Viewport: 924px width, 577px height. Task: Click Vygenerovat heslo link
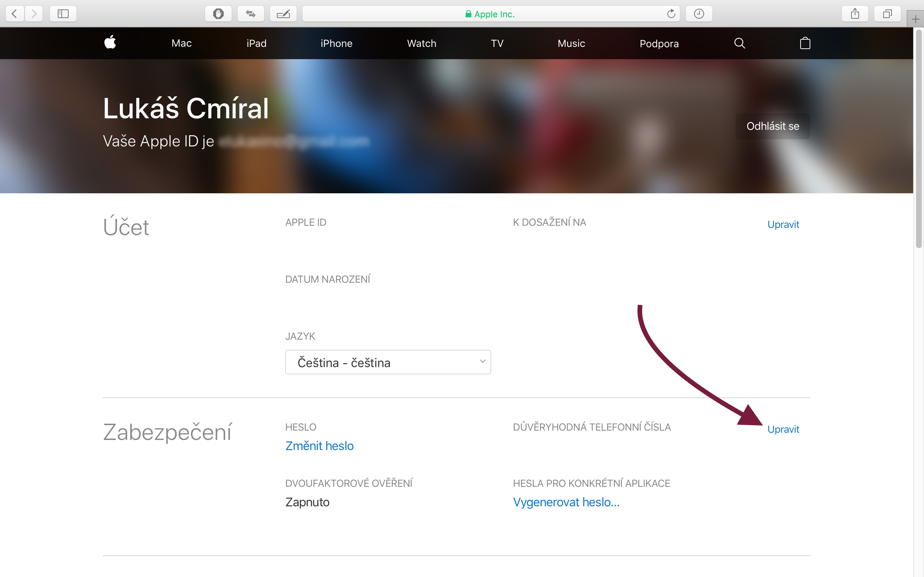(566, 502)
